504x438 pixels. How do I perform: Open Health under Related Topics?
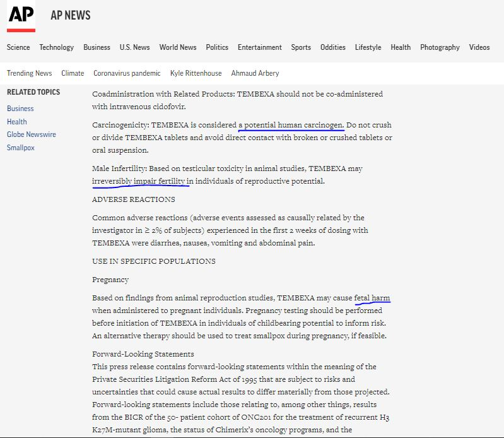pyautogui.click(x=16, y=122)
